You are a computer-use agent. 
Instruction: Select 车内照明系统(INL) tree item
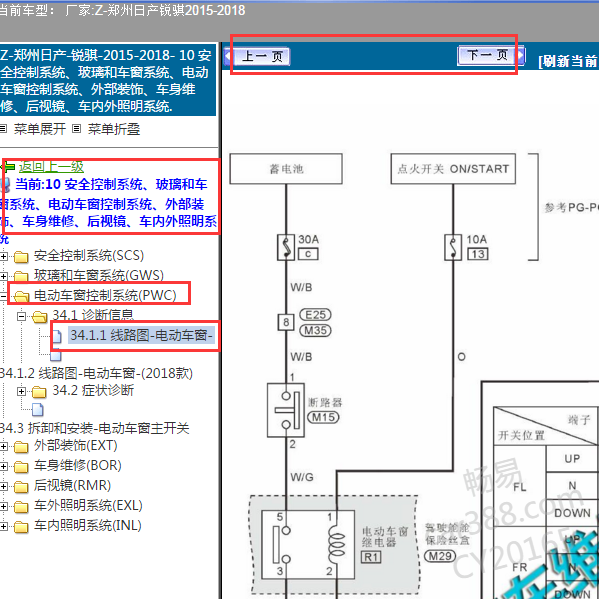pos(87,525)
